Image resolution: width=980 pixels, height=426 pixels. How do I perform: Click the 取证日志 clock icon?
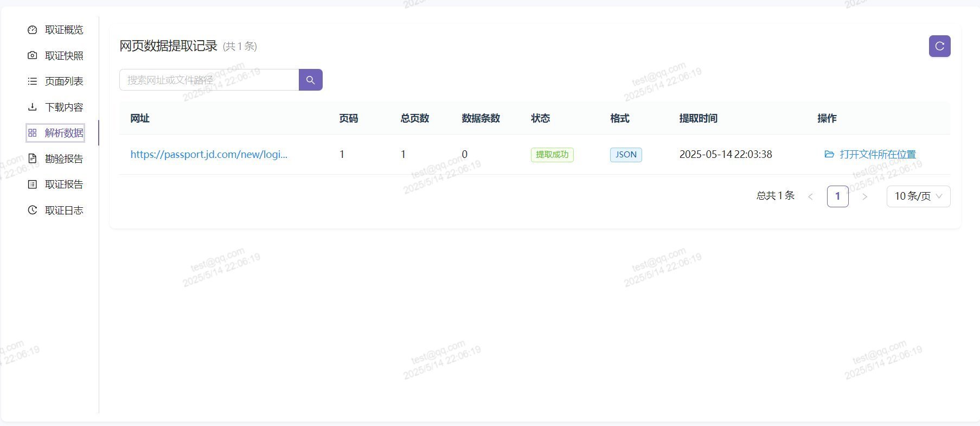coord(33,210)
